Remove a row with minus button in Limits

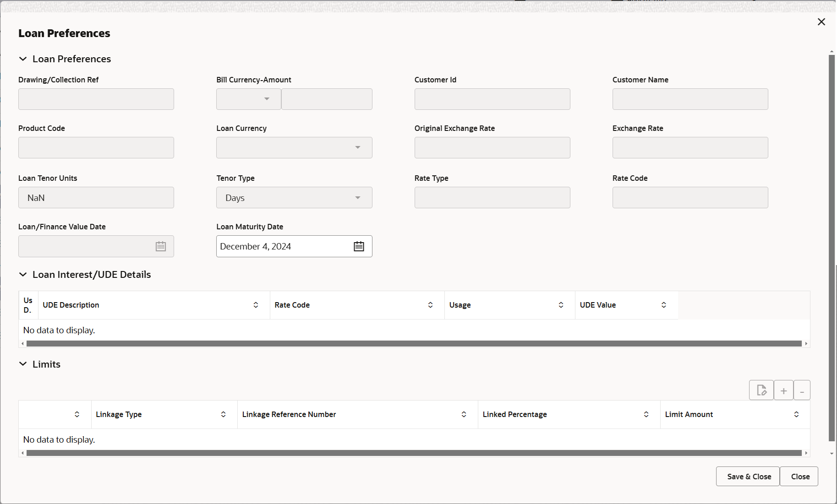coord(802,390)
